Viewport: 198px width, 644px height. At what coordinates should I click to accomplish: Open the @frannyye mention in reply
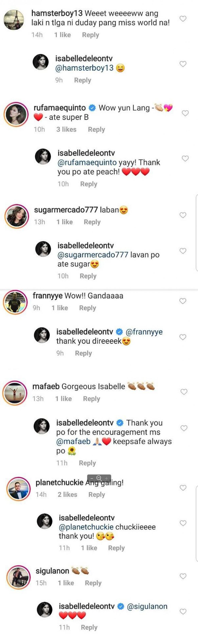pos(144,332)
